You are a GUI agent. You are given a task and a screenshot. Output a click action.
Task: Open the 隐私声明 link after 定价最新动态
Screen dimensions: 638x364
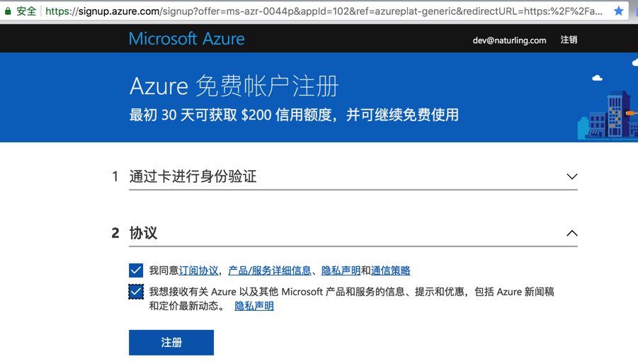point(254,306)
